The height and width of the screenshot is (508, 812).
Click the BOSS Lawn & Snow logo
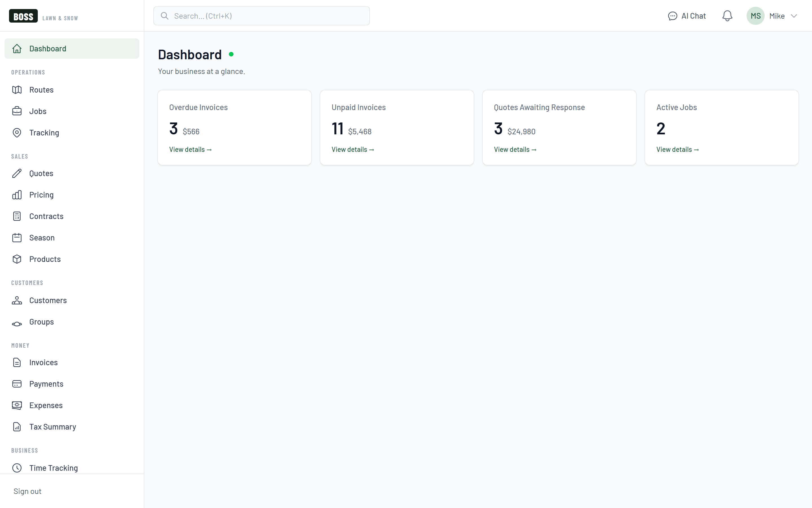click(x=44, y=16)
